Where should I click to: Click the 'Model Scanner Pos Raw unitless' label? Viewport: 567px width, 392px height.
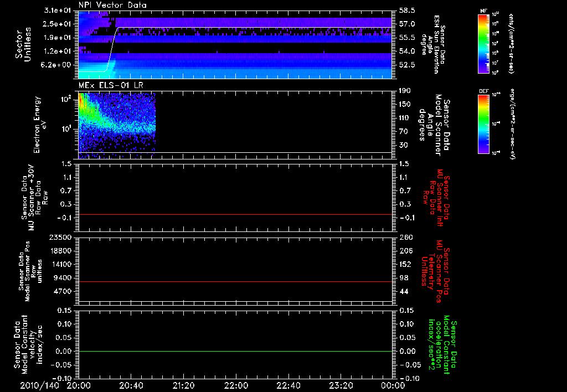pyautogui.click(x=30, y=271)
